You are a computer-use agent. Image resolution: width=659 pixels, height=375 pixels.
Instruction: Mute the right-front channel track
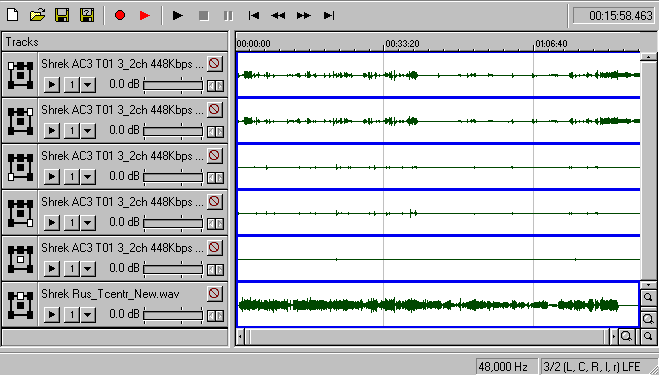pos(214,109)
